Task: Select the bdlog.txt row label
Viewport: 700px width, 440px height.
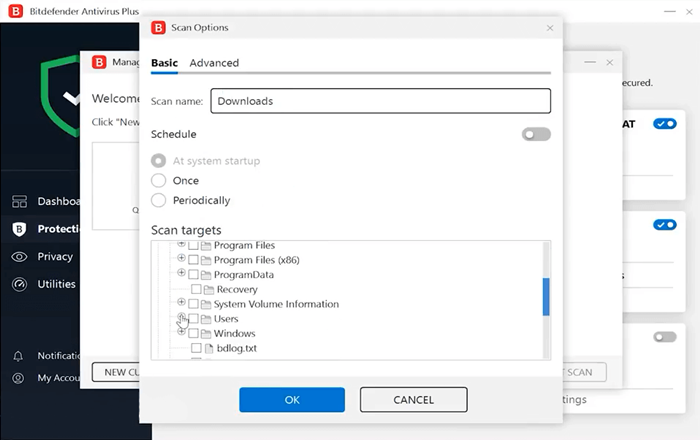Action: point(237,349)
